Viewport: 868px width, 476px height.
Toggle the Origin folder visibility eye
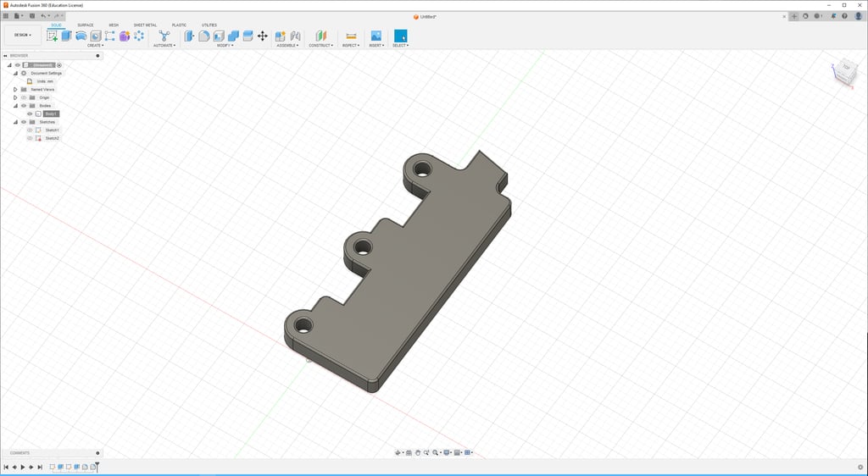point(24,97)
